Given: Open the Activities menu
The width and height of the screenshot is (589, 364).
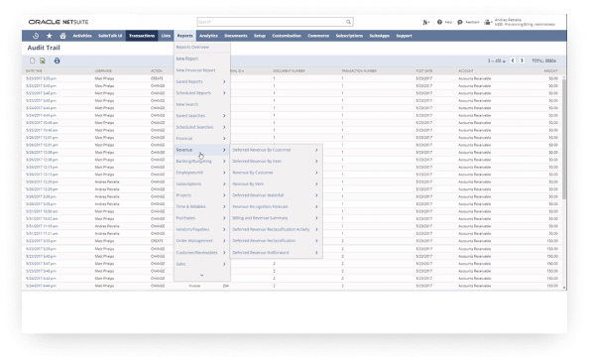Looking at the screenshot, I should (x=82, y=36).
